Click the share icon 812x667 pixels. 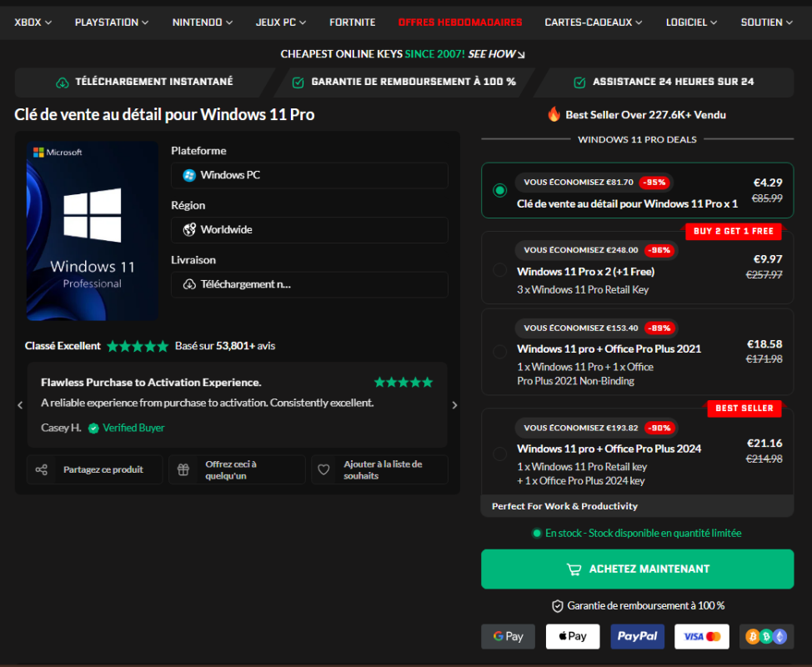pyautogui.click(x=42, y=469)
